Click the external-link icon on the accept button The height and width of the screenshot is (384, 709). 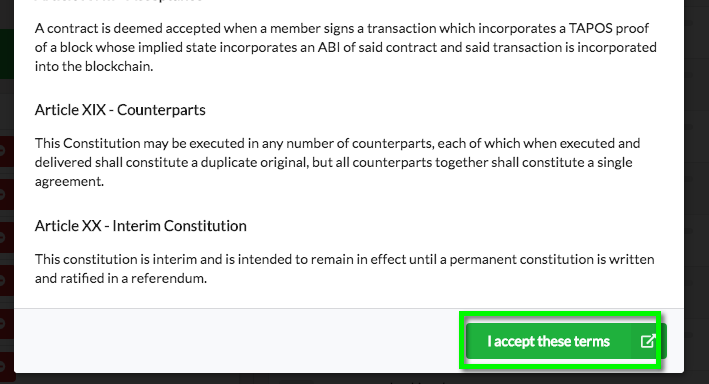point(648,341)
